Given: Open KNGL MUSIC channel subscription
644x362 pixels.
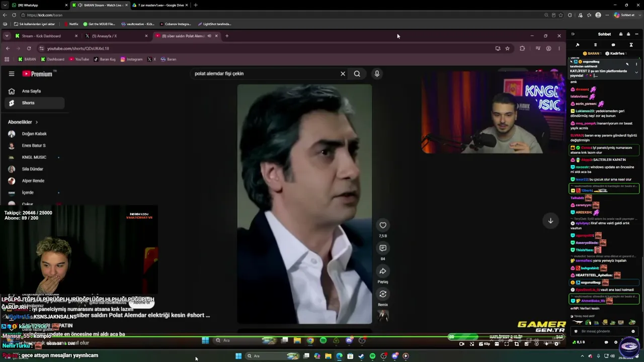Looking at the screenshot, I should (34, 157).
